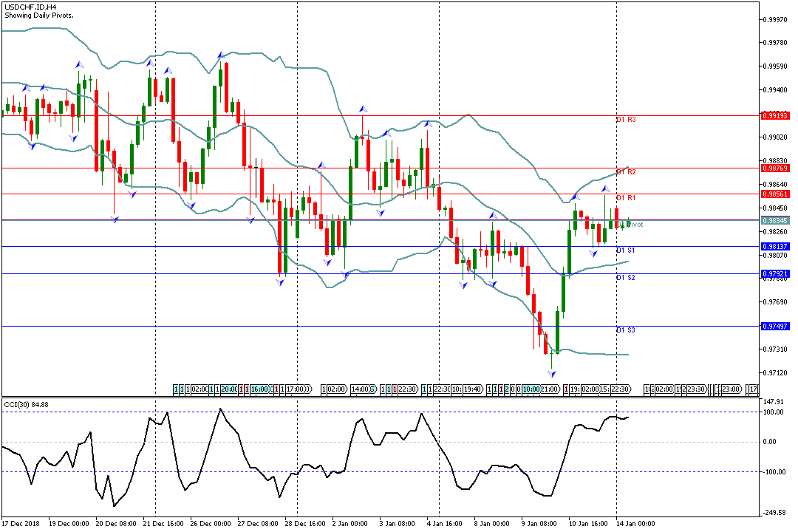Select the up fractal arrow above the 26 Dec peak
This screenshot has width=798, height=532.
click(221, 55)
